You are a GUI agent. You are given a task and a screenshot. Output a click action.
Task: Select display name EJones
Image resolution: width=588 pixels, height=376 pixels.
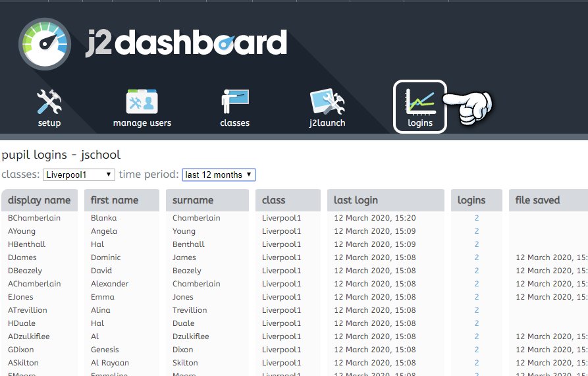20,297
